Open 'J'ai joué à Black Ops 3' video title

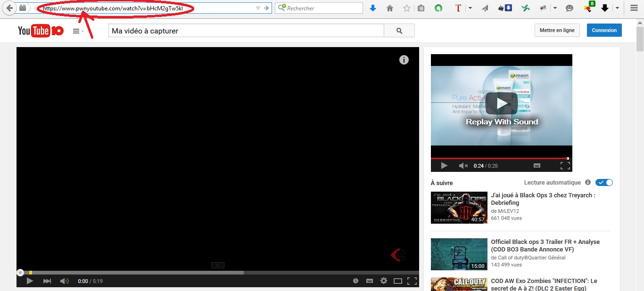pos(543,199)
